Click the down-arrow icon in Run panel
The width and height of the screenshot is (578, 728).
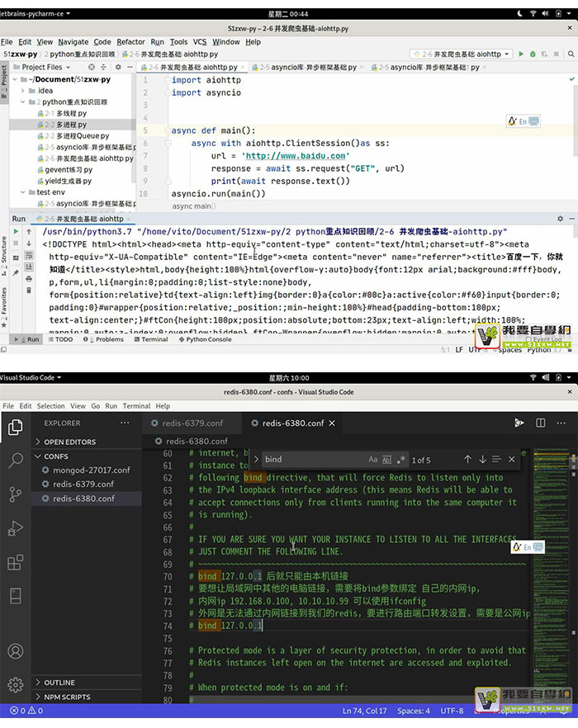coord(29,243)
